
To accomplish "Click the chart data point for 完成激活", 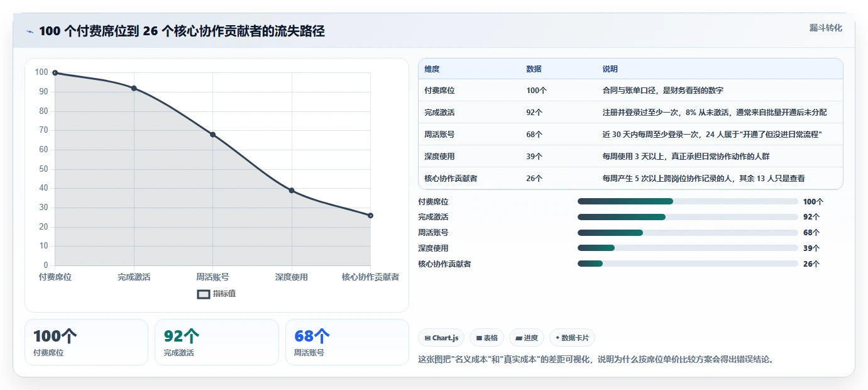I will point(134,88).
